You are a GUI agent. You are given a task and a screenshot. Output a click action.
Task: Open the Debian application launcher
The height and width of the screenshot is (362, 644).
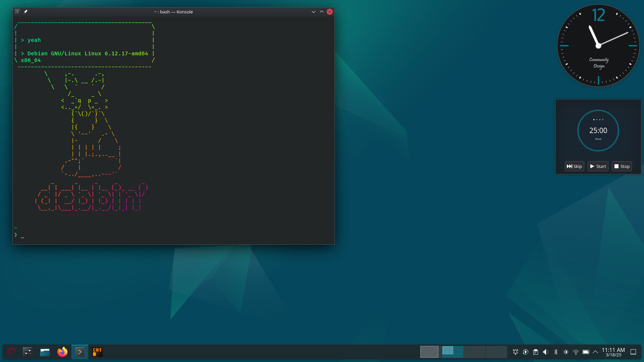(x=11, y=352)
